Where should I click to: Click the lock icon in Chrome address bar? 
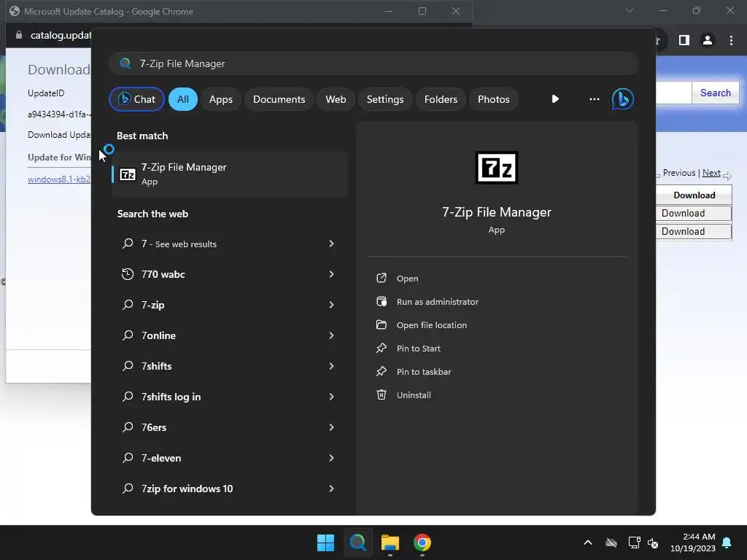click(x=19, y=35)
